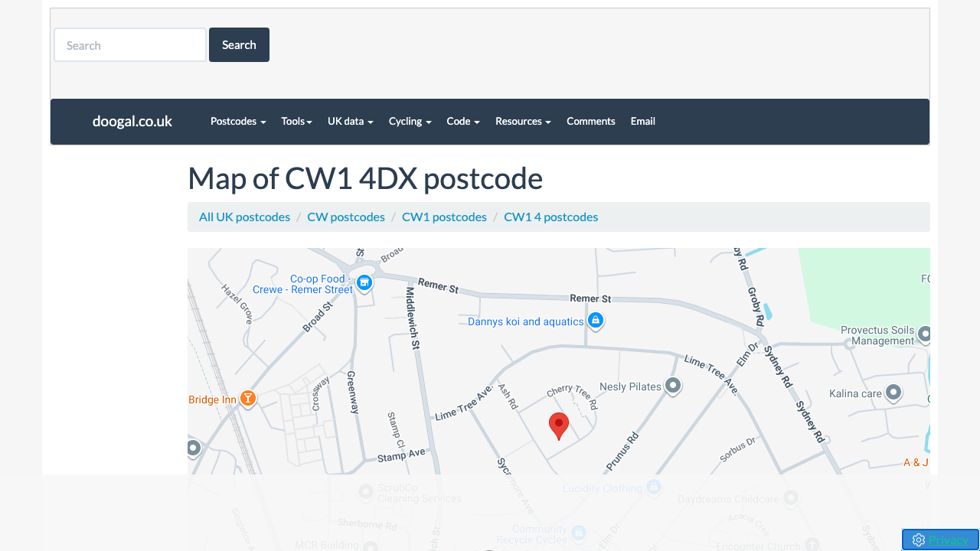Open the Resources dropdown
This screenshot has height=551, width=980.
523,121
